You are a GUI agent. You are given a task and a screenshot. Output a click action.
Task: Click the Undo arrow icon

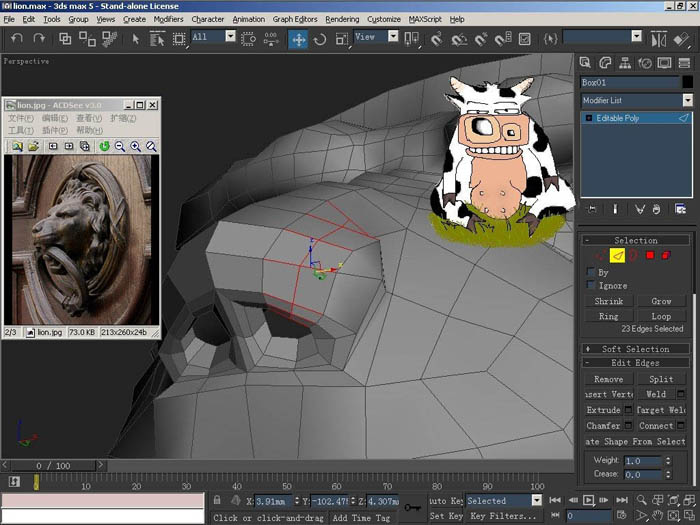tap(17, 39)
